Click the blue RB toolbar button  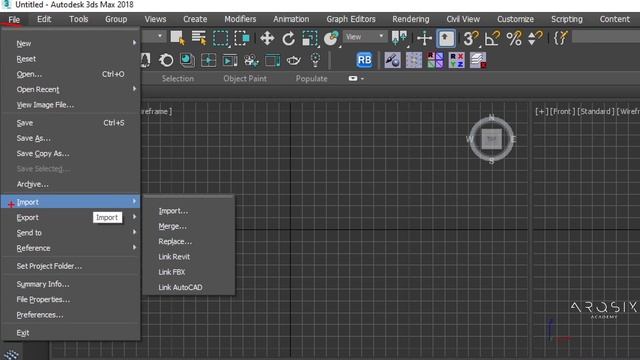click(x=364, y=60)
